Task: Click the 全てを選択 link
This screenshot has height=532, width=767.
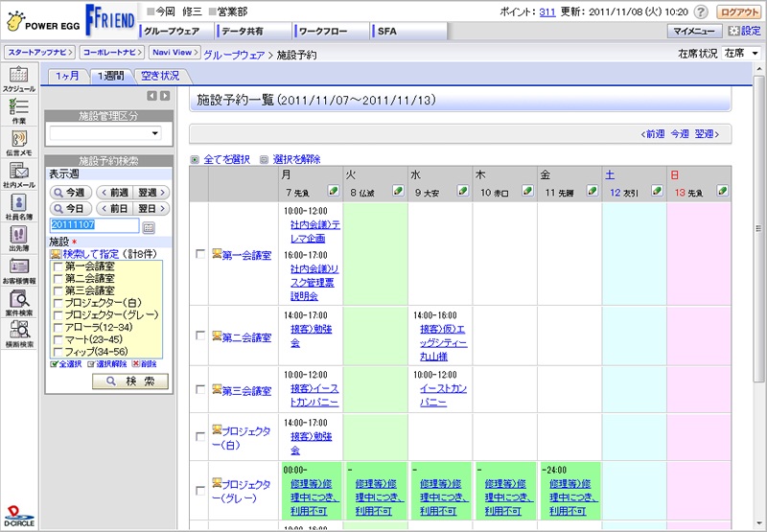Action: tap(226, 159)
